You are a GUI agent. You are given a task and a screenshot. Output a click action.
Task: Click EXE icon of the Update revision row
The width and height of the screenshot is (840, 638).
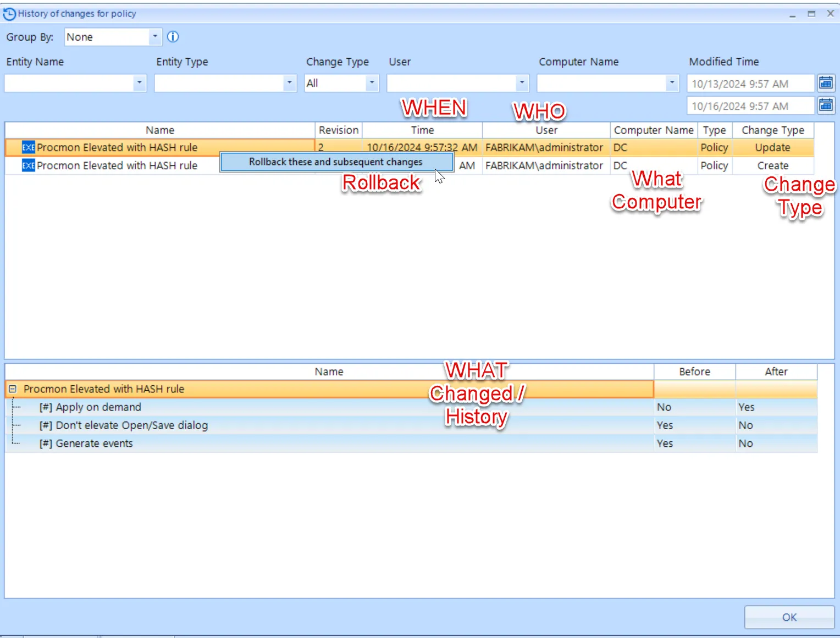[x=28, y=147]
